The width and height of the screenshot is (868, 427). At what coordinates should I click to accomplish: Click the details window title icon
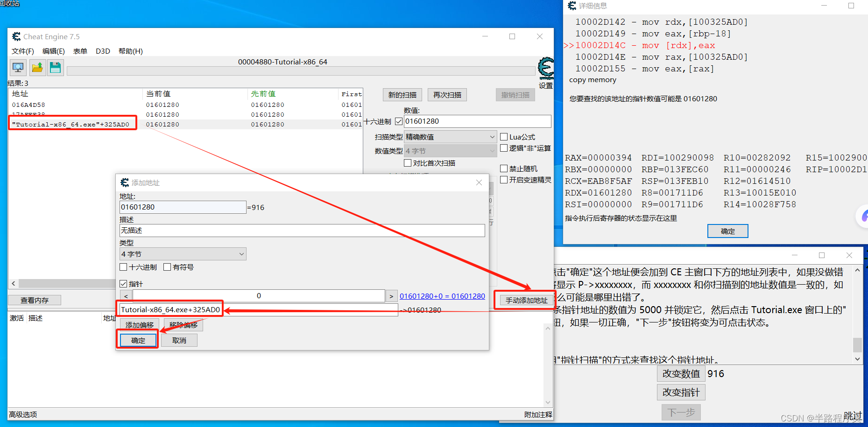pyautogui.click(x=572, y=6)
